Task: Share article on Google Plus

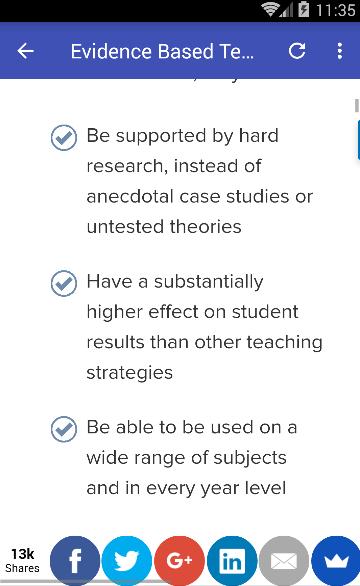Action: coord(179,561)
